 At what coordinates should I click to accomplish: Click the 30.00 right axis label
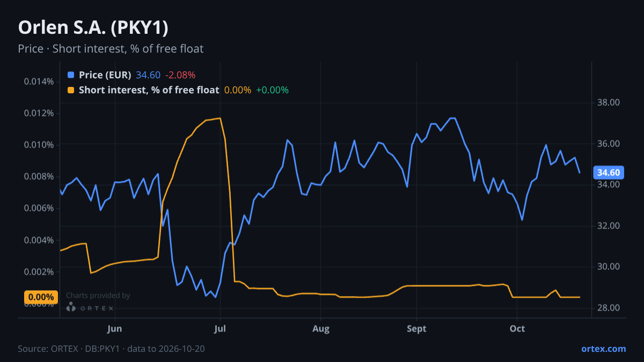609,267
